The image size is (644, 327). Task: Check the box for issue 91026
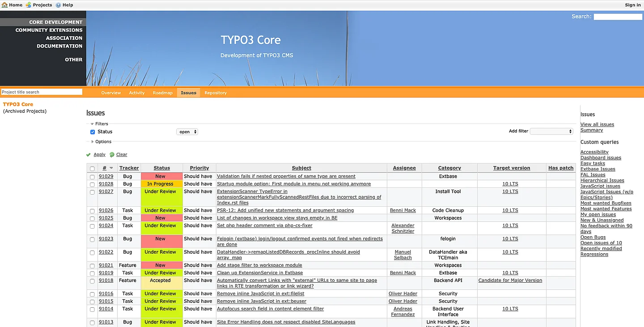pyautogui.click(x=92, y=211)
